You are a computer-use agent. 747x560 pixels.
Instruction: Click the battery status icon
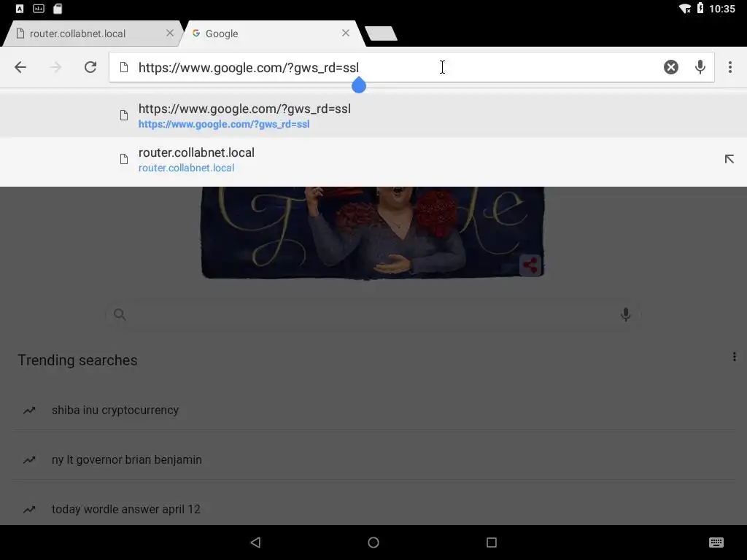coord(700,8)
